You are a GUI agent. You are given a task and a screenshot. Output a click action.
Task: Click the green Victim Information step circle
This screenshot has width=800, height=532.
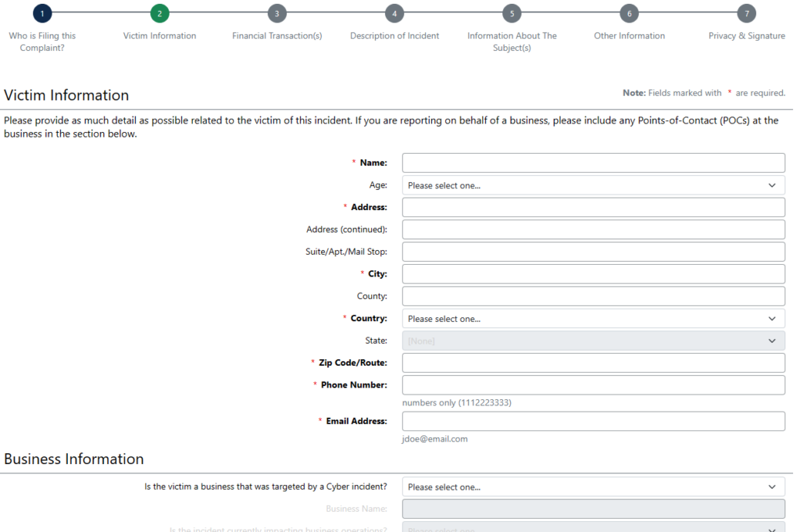click(x=159, y=13)
